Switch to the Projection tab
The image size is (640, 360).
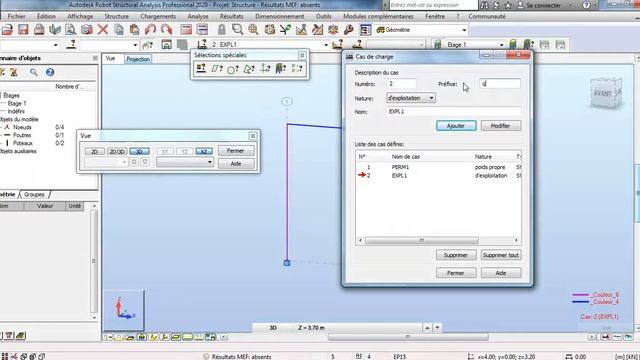coord(138,59)
